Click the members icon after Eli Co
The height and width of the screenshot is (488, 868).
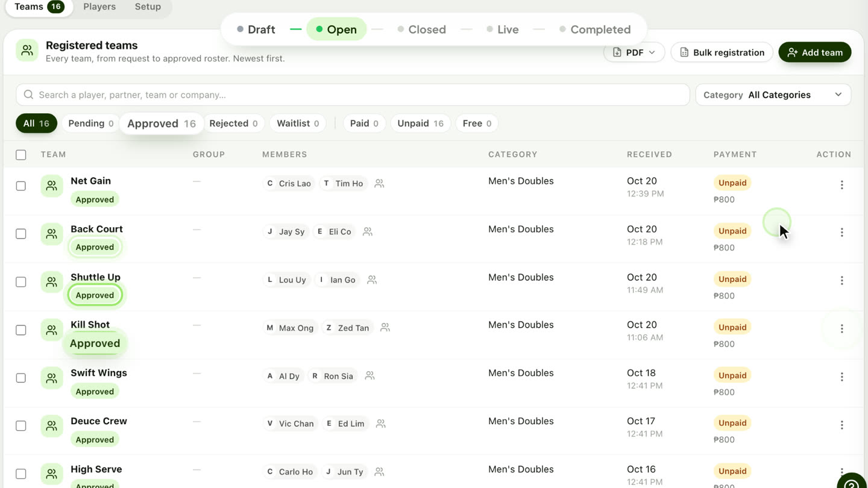(x=368, y=231)
